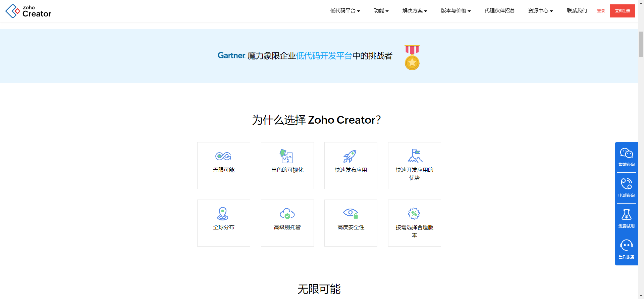Image resolution: width=644 pixels, height=299 pixels.
Task: Click the cloud check icon for 高级别托管
Action: [x=287, y=214]
